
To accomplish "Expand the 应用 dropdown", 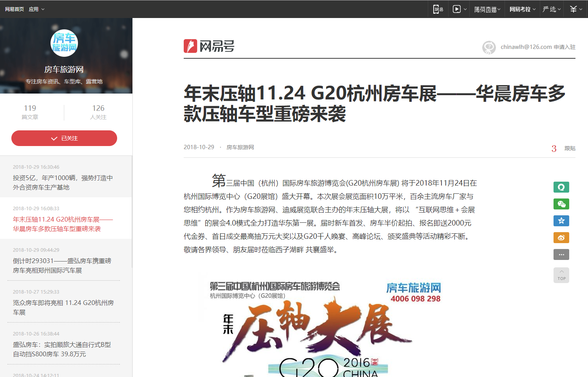I will click(x=36, y=9).
